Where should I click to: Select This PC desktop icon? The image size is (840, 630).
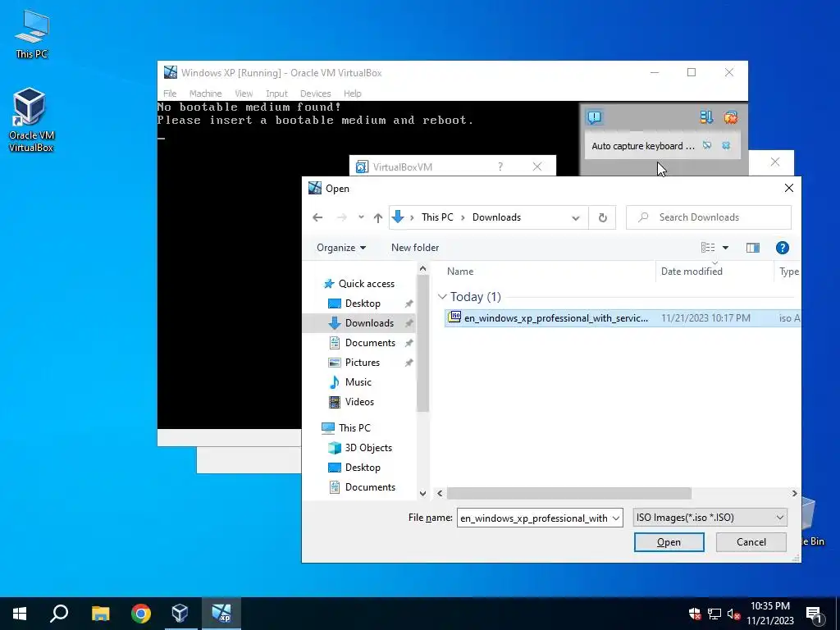(x=32, y=34)
